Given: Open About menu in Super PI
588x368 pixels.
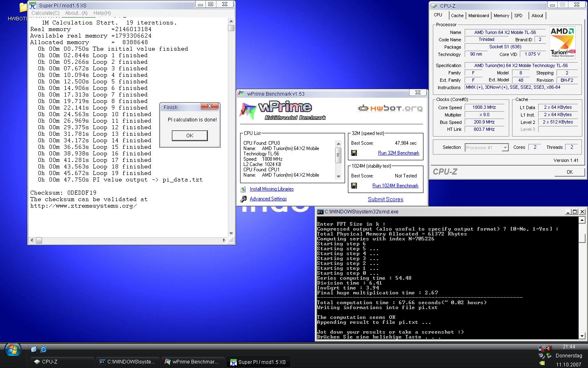Looking at the screenshot, I should tap(76, 13).
